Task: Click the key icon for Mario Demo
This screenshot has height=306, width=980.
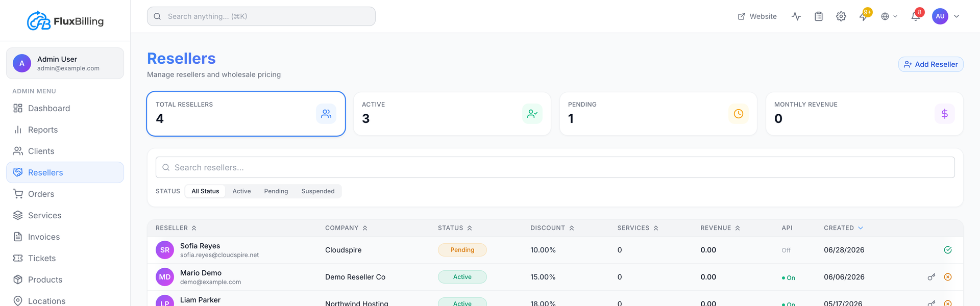Action: [932, 277]
